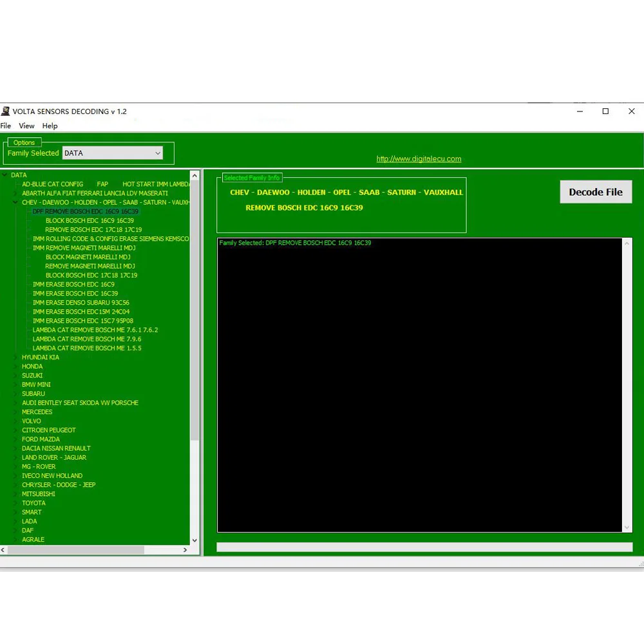Collapse the DATA root tree node

tap(5, 175)
